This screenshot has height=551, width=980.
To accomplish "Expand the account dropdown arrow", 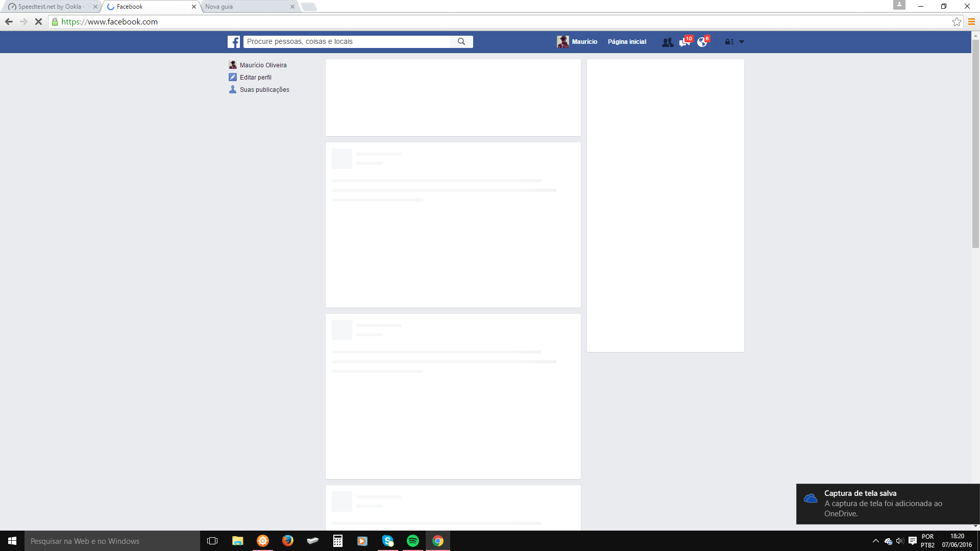I will (742, 42).
